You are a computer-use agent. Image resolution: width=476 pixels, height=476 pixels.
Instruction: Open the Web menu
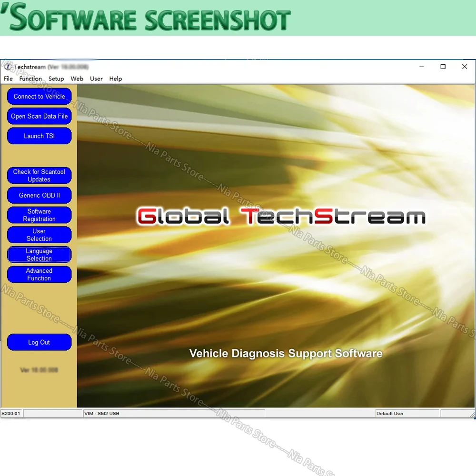click(x=77, y=79)
